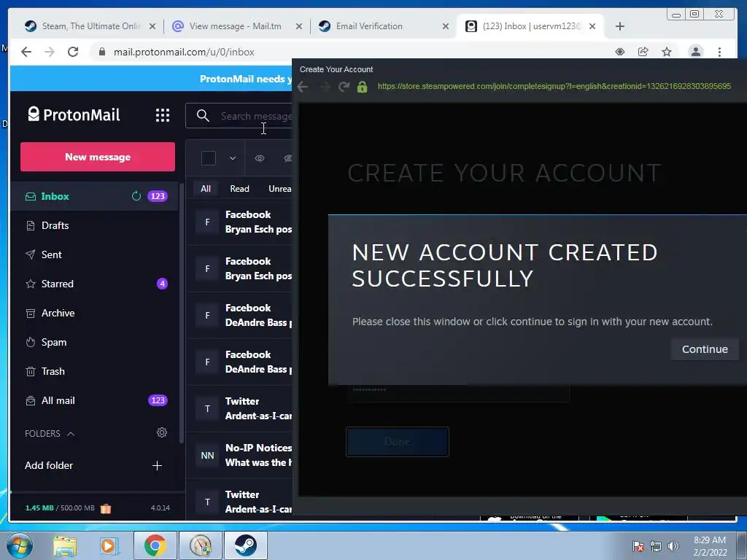The width and height of the screenshot is (747, 560).
Task: Click the Chrome taskbar icon
Action: point(155,545)
